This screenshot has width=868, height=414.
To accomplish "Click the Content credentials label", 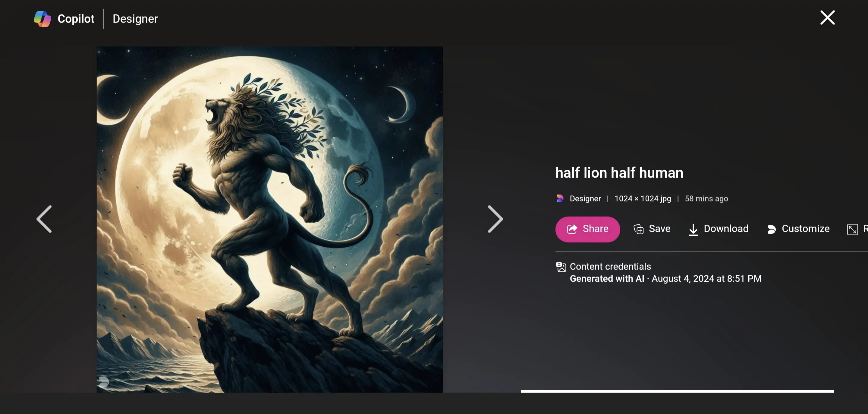I will point(610,267).
